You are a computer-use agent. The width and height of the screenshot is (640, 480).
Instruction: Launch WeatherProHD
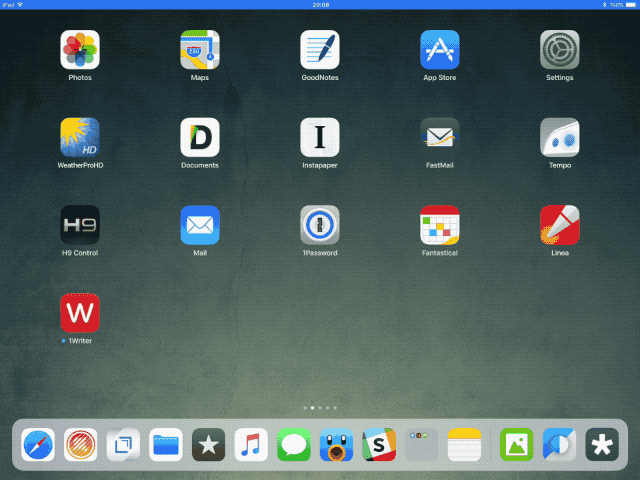[x=80, y=138]
